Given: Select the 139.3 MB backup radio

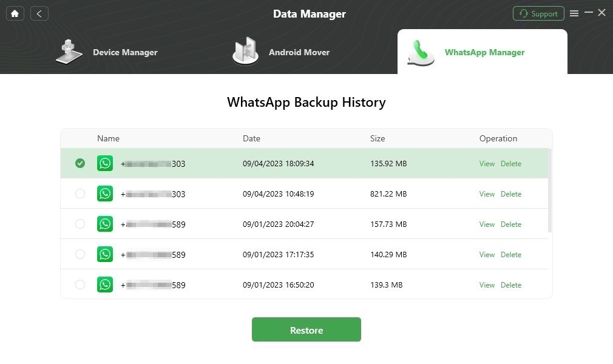Looking at the screenshot, I should 80,285.
